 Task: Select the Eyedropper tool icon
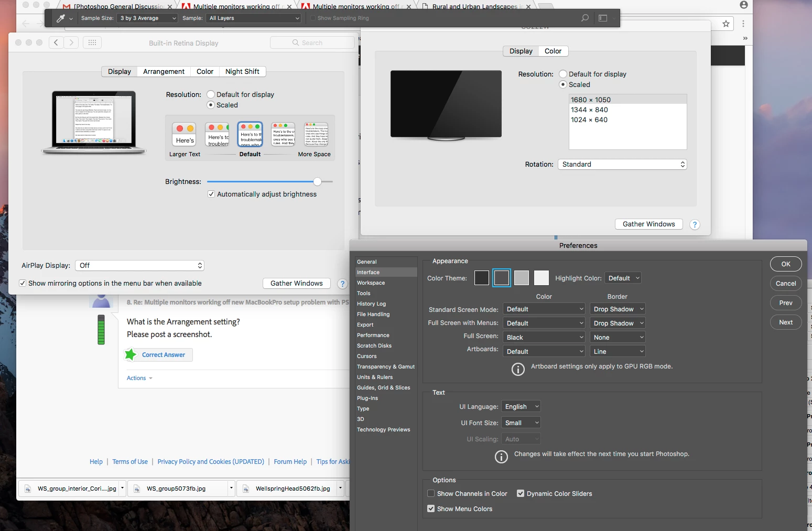coord(61,18)
